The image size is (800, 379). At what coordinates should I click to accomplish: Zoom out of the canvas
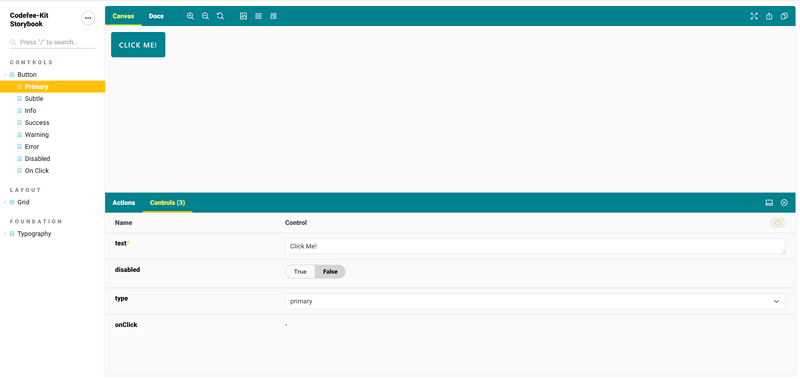tap(206, 16)
